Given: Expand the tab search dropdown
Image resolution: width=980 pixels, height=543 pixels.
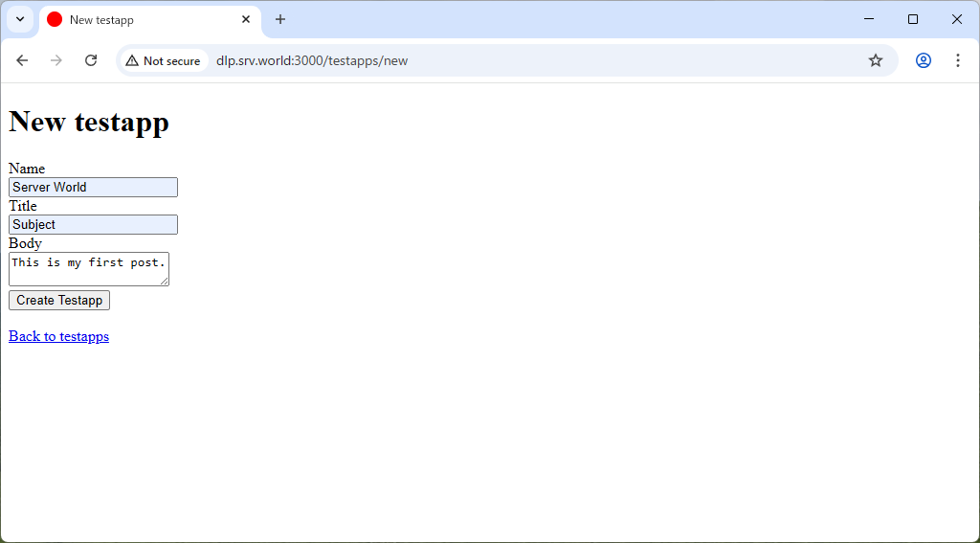Looking at the screenshot, I should click(x=20, y=19).
